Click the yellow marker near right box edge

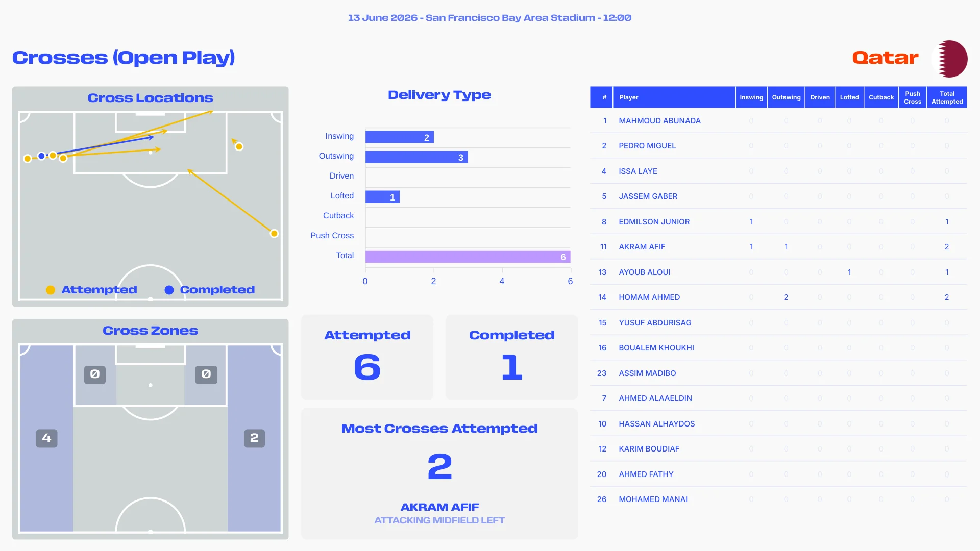coord(239,147)
